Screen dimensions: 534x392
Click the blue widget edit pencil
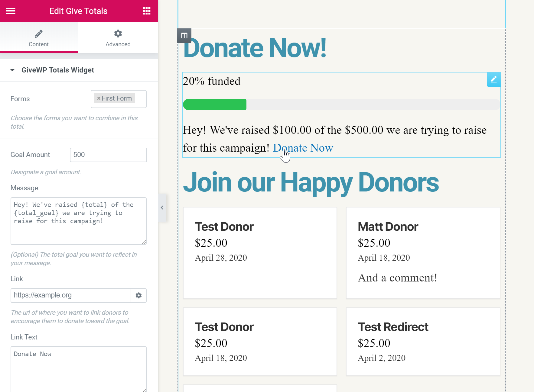tap(493, 79)
